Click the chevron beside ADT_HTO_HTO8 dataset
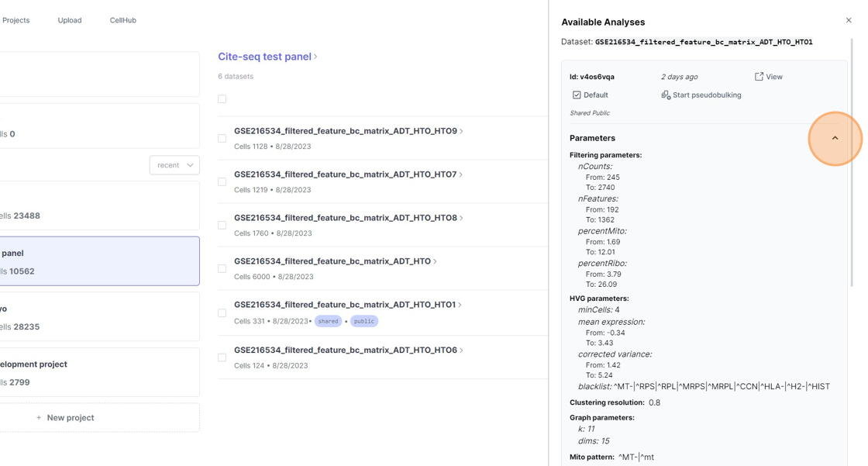 [462, 218]
